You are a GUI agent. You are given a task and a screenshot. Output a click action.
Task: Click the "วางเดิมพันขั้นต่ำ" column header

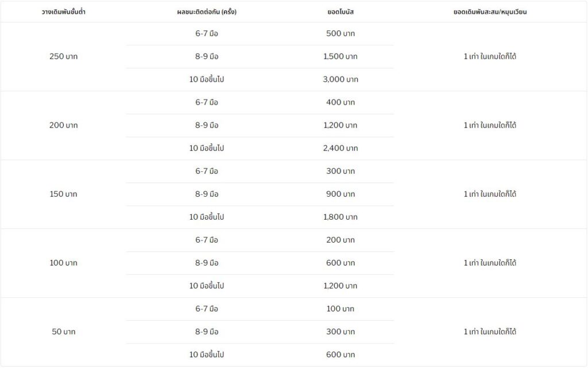pyautogui.click(x=63, y=11)
